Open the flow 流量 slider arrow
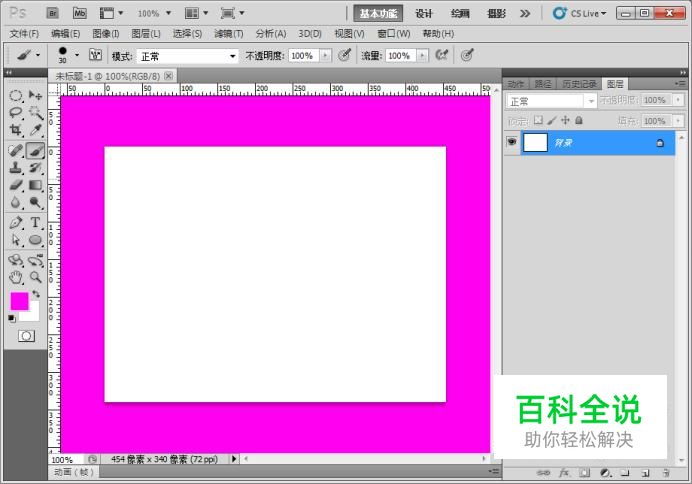The image size is (692, 484). click(x=422, y=56)
